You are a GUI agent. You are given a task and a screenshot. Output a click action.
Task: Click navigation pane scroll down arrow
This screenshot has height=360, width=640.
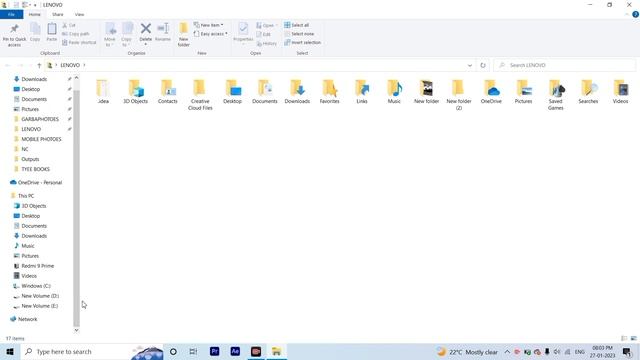tap(76, 330)
